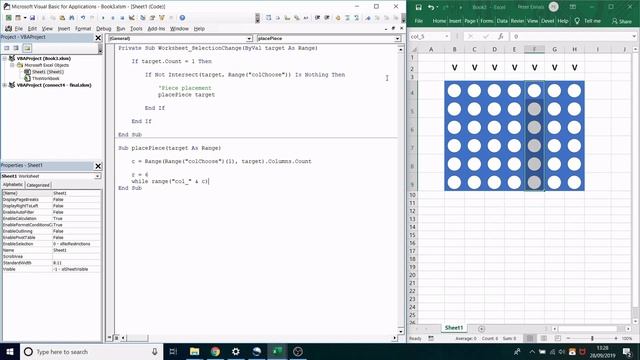The image size is (640, 360).
Task: Save the VBA project with the toolbar save icon
Action: [x=32, y=18]
